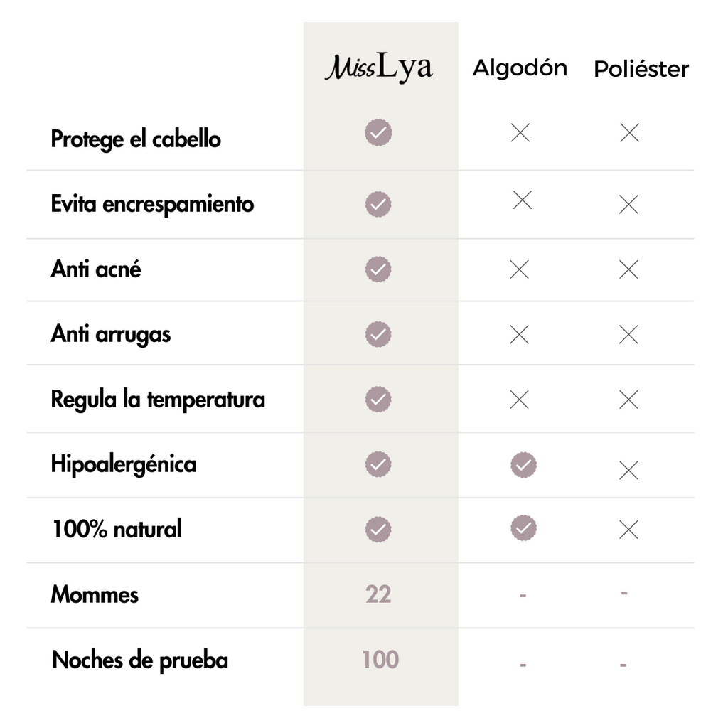Image resolution: width=728 pixels, height=728 pixels.
Task: Click Poliéster X mark for Evita encrespamiento
Action: click(x=628, y=205)
